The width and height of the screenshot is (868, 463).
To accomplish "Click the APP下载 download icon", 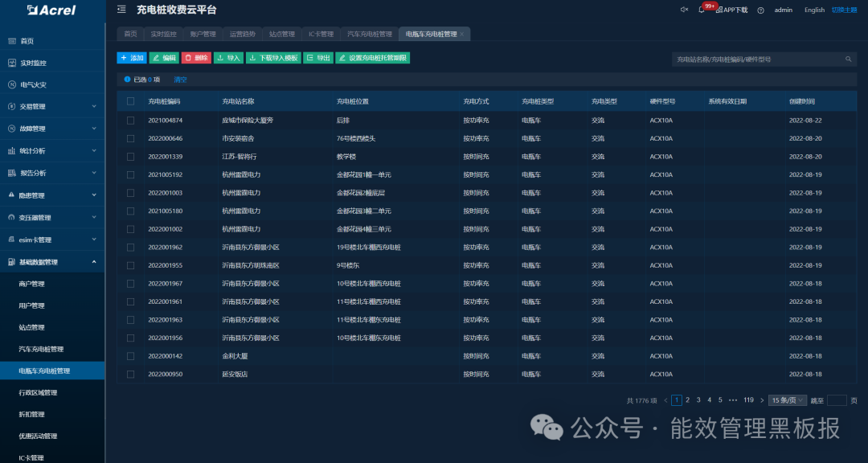I will pos(719,10).
